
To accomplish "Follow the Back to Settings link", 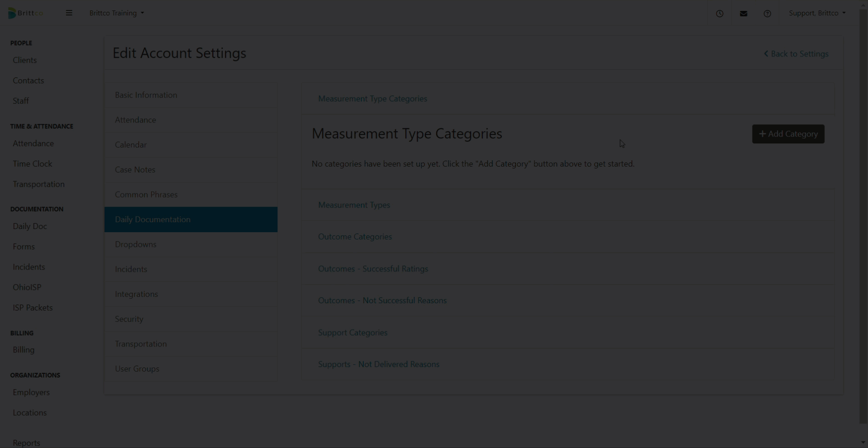I will 800,54.
